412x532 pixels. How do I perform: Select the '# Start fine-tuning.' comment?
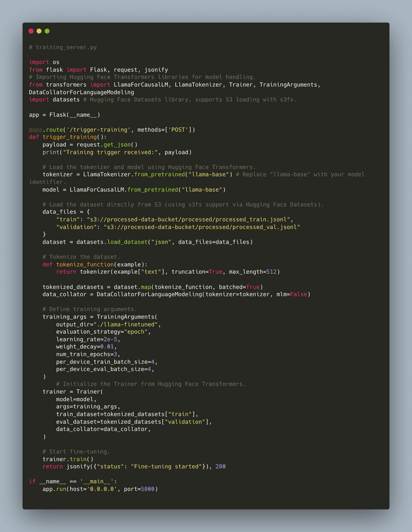[76, 452]
